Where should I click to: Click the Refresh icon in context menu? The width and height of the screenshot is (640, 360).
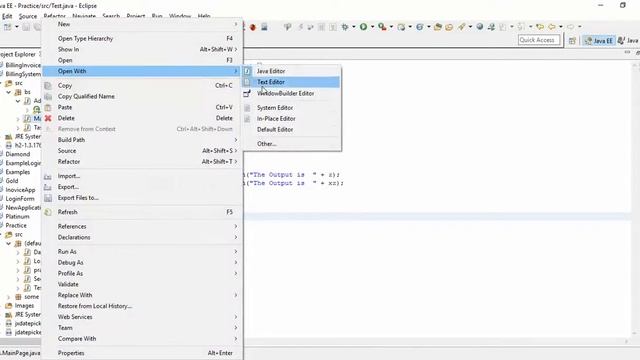[48, 212]
